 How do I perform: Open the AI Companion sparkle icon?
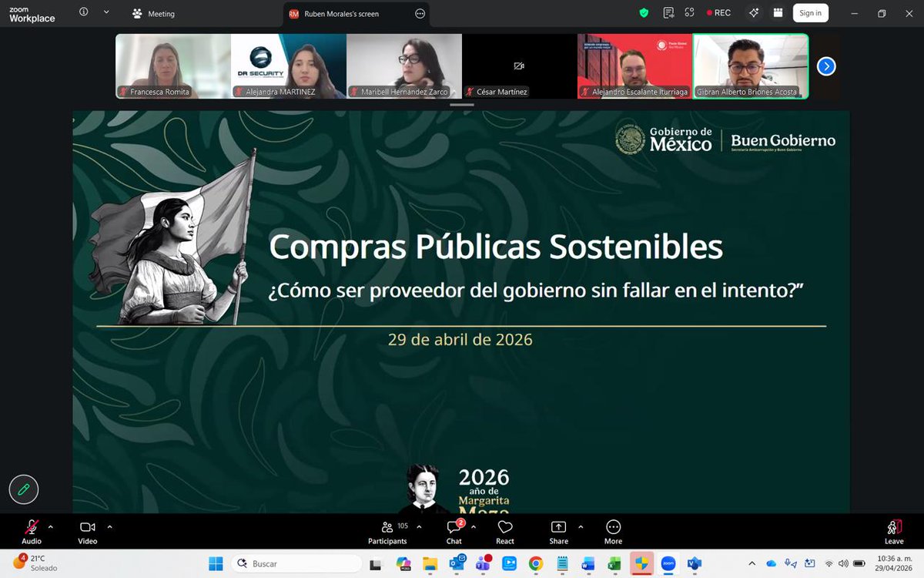[754, 13]
